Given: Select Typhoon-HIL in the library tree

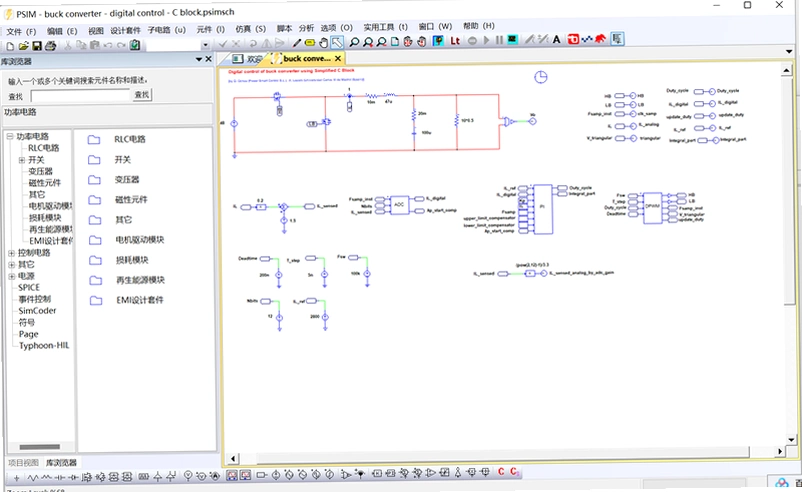Looking at the screenshot, I should [43, 345].
